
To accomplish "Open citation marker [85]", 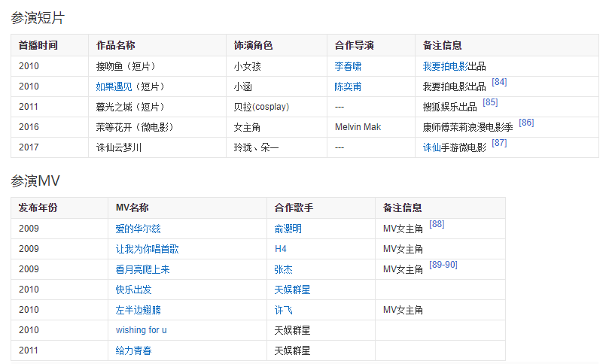I will [490, 102].
